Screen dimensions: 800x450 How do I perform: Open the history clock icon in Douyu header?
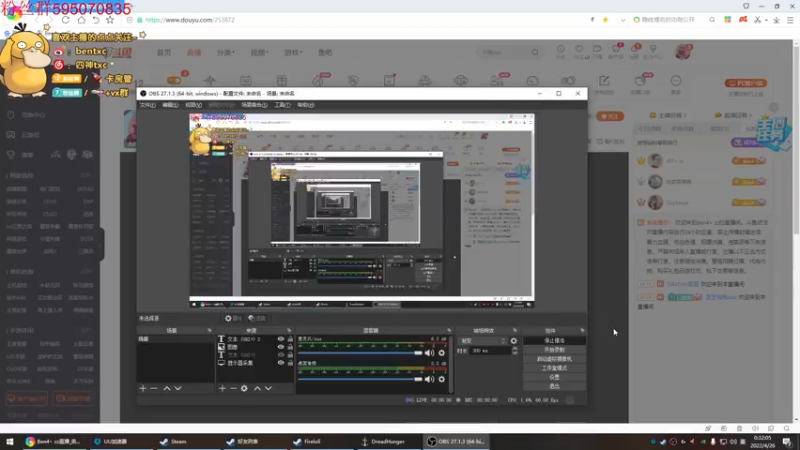pyautogui.click(x=561, y=51)
